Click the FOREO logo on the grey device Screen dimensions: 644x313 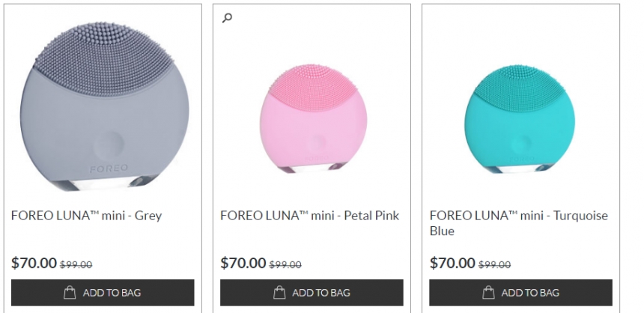pos(109,166)
